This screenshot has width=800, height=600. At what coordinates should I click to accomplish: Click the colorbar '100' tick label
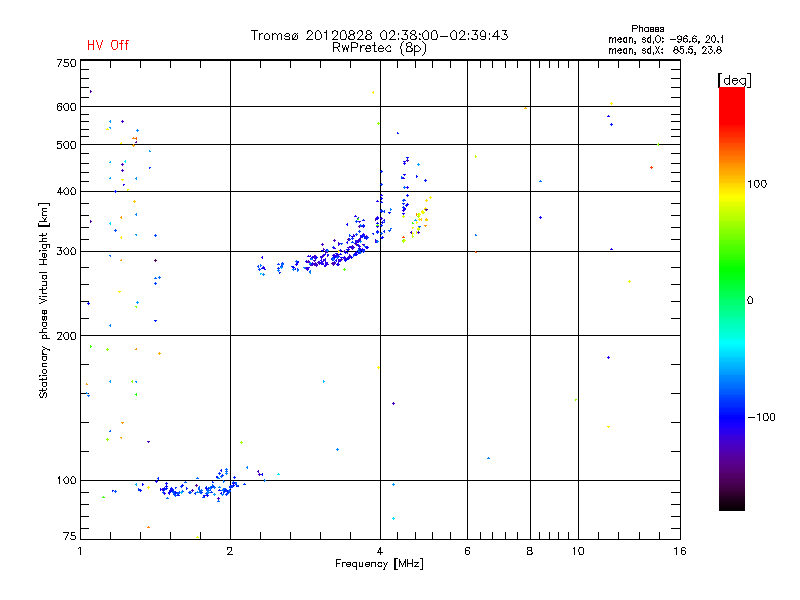757,184
